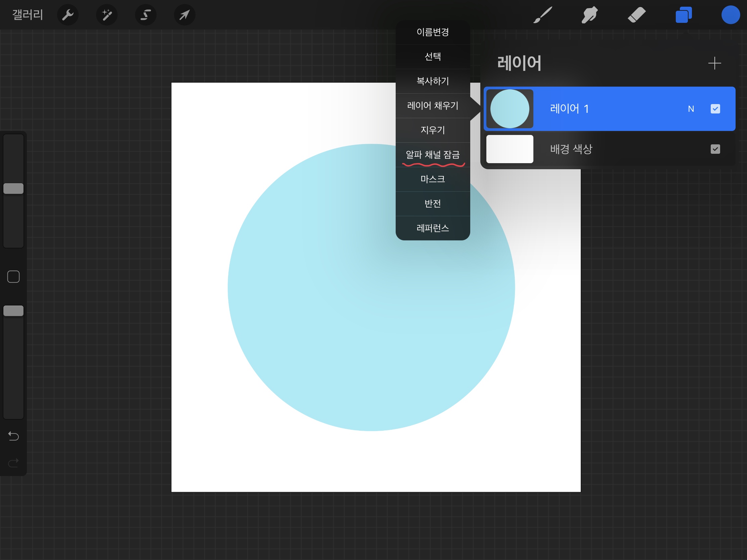The image size is (747, 560).
Task: Activate the Selection S-shaped tool
Action: [x=145, y=15]
